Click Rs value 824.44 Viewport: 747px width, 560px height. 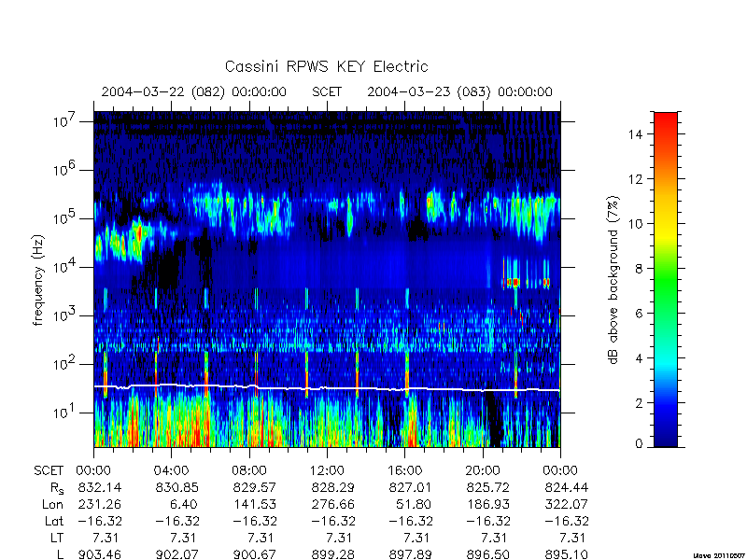pos(567,487)
